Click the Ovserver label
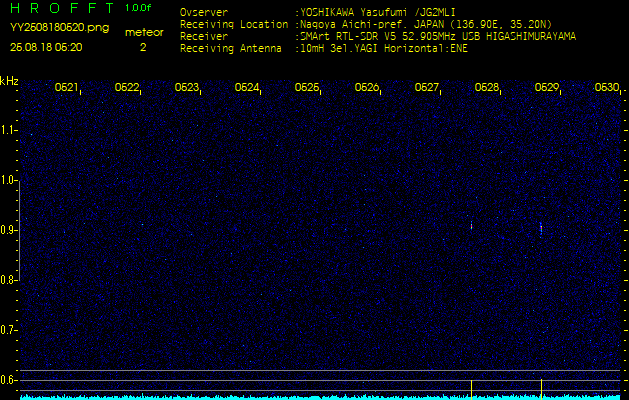The image size is (629, 400). point(204,12)
